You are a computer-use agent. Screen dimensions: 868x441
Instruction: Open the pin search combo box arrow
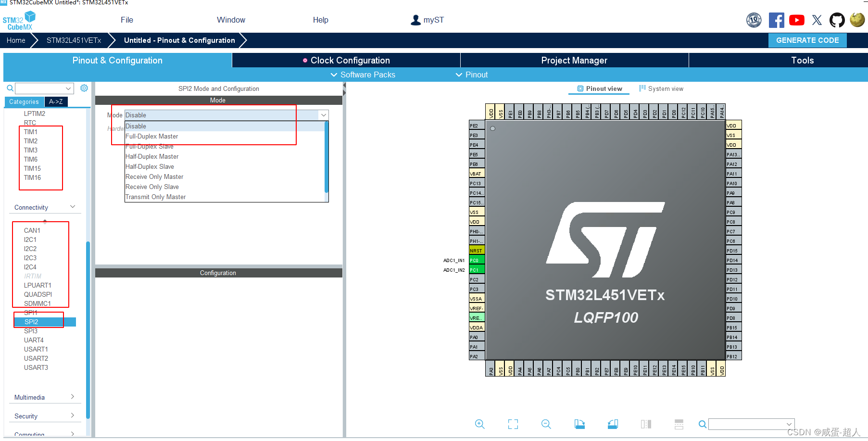pos(789,424)
